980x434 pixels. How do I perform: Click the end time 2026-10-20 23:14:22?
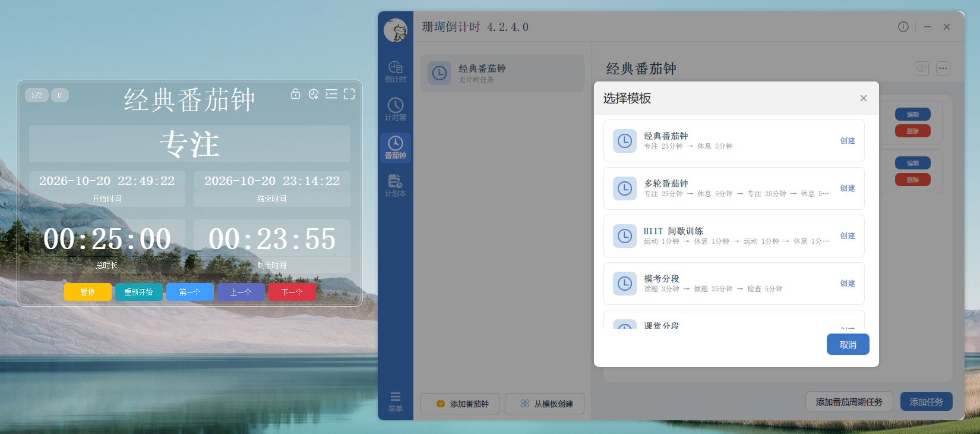pos(272,181)
